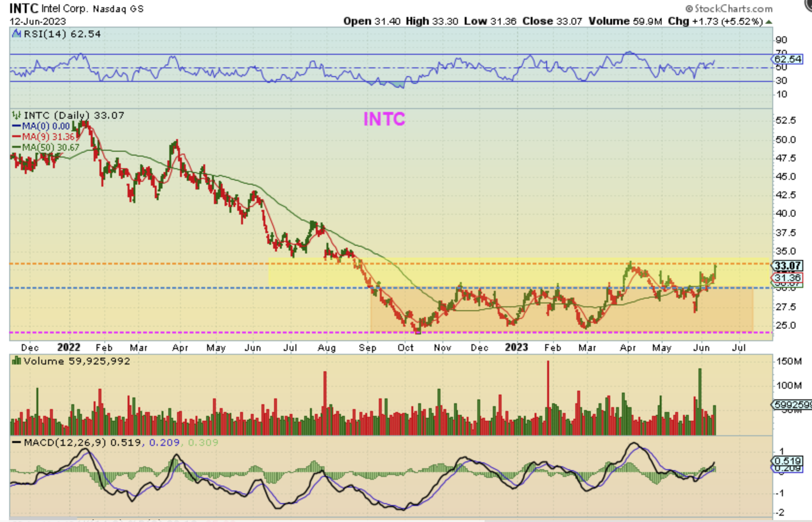Click the 150M volume axis label

point(789,362)
